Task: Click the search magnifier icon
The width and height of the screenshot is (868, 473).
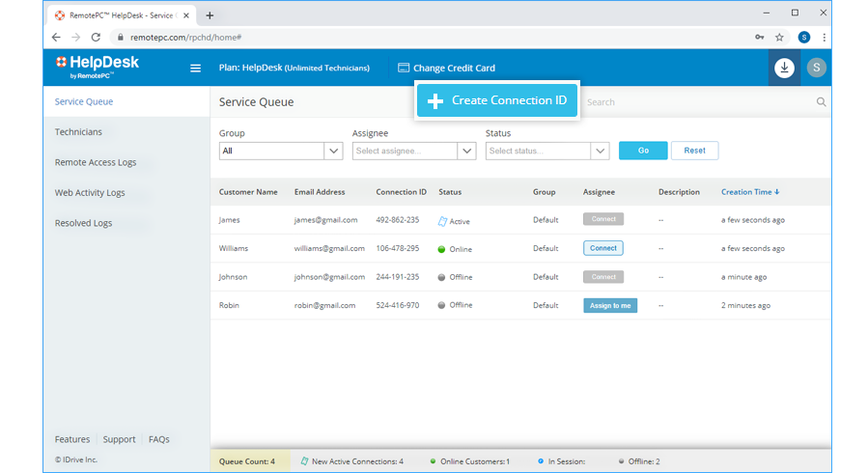Action: click(x=822, y=102)
